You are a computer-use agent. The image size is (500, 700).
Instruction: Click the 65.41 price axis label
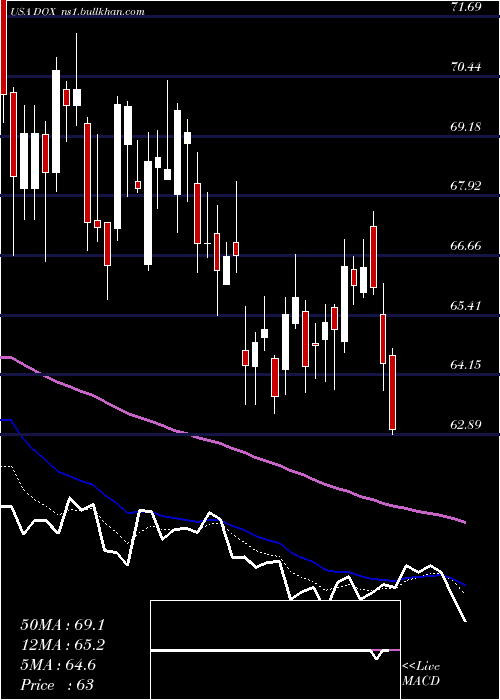pos(466,306)
